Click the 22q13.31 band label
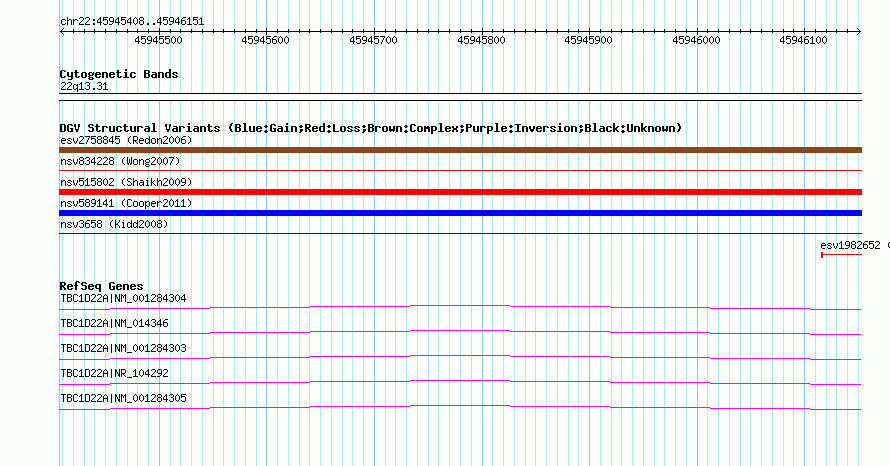Screen dimensions: 890x466 (84, 86)
